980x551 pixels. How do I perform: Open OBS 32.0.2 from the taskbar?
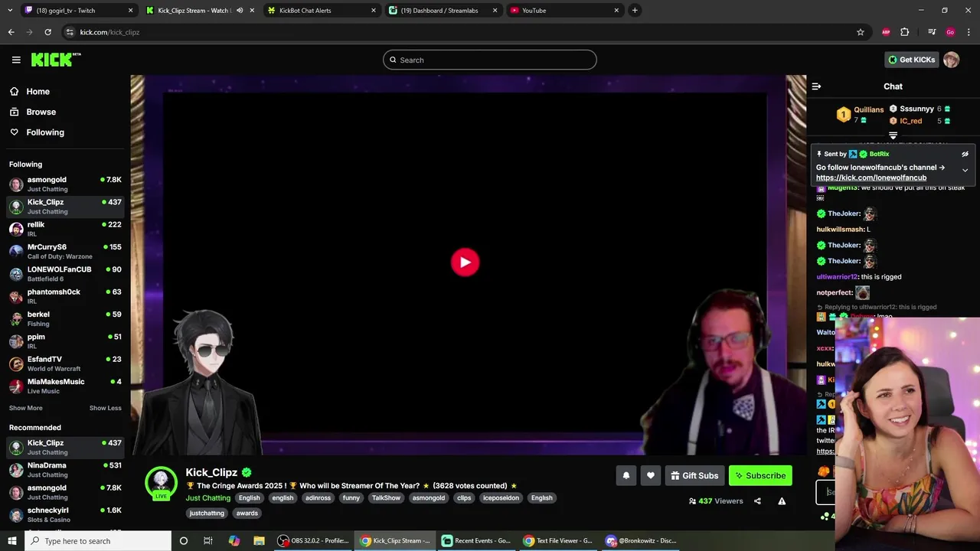(x=313, y=540)
